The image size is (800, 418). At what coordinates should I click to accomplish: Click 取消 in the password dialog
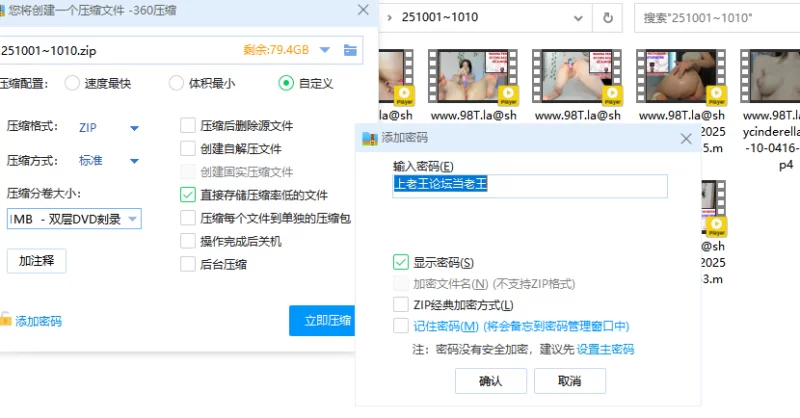pos(570,381)
